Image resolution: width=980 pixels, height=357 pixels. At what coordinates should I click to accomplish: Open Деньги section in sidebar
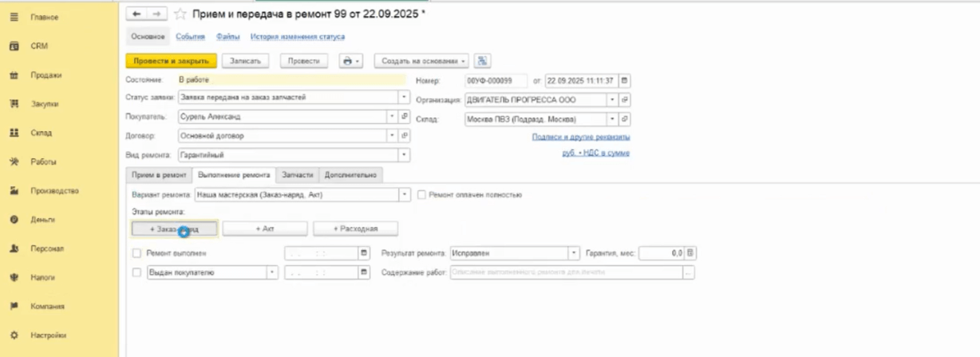pos(42,220)
